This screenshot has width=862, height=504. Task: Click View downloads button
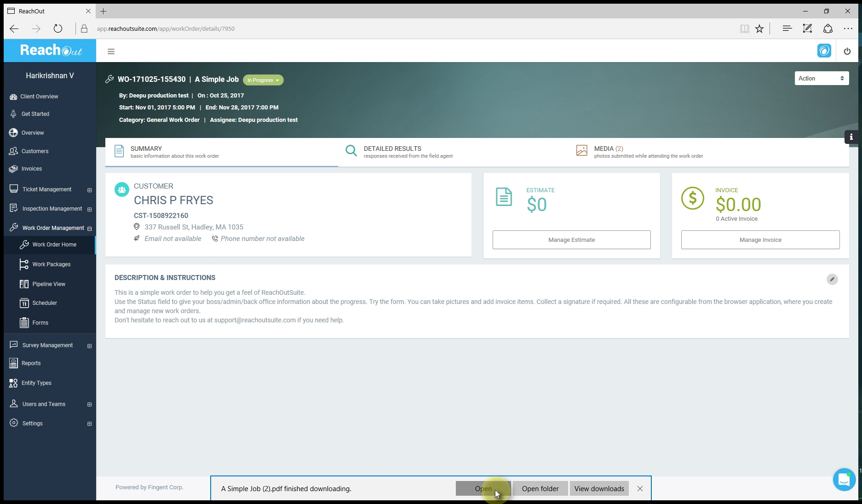tap(599, 488)
